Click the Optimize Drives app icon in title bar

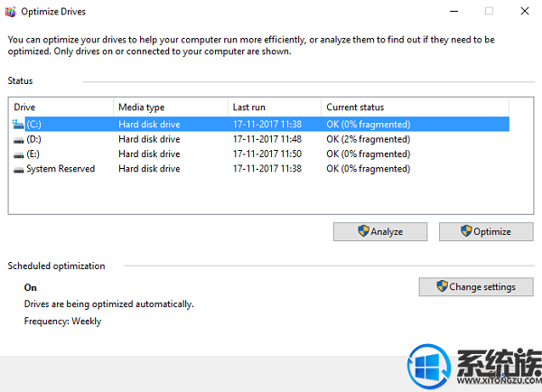10,12
